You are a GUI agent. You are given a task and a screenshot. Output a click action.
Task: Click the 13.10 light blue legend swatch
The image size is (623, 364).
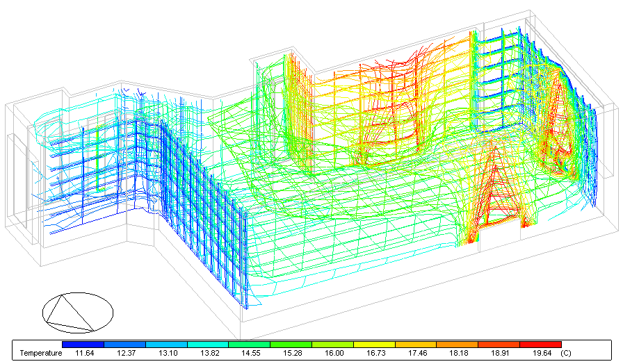pyautogui.click(x=166, y=345)
